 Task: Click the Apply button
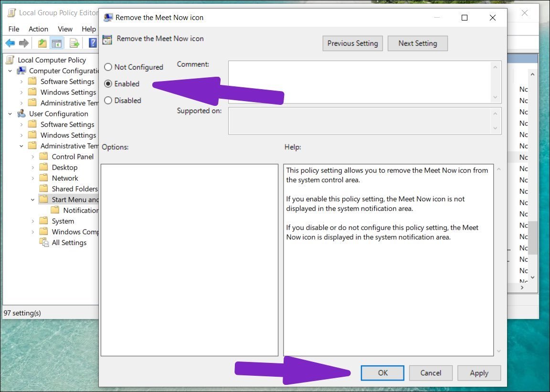click(x=479, y=373)
